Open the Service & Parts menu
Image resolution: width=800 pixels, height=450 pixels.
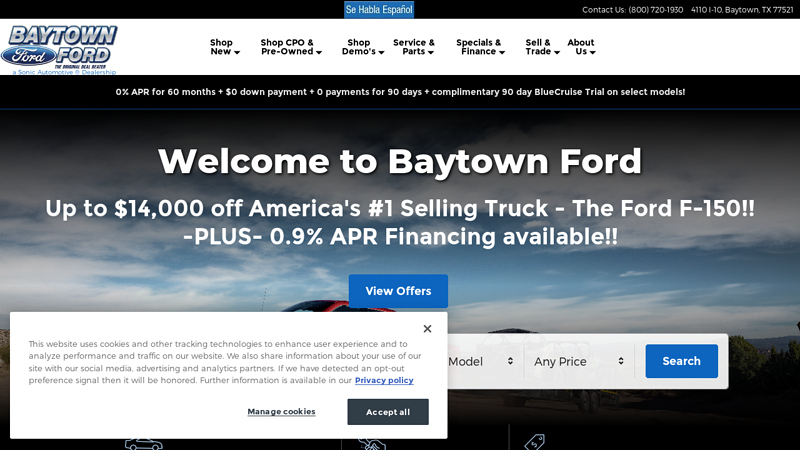pos(414,47)
